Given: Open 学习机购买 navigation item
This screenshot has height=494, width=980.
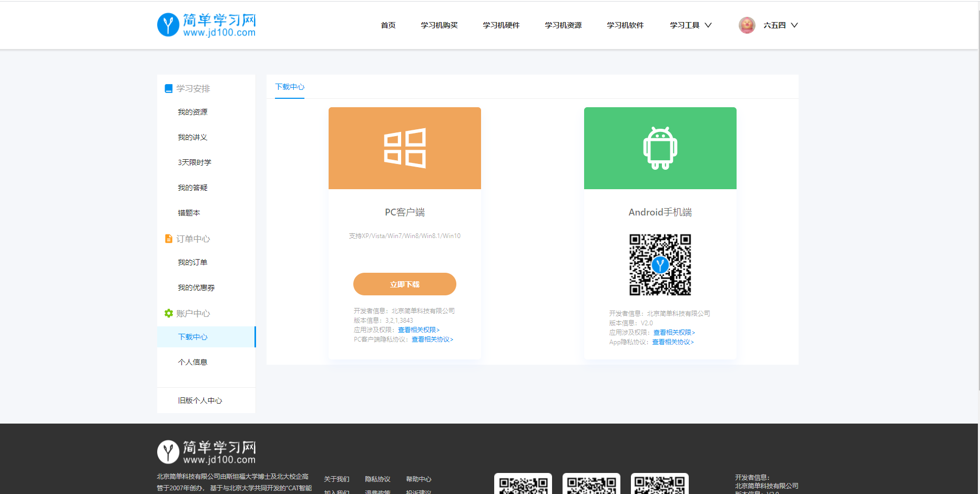Looking at the screenshot, I should 439,25.
